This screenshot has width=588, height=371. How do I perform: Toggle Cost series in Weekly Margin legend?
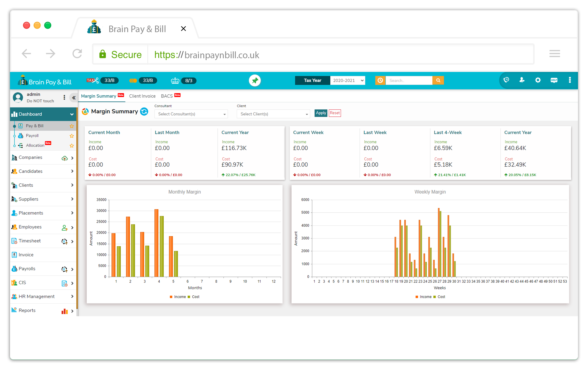pos(439,297)
